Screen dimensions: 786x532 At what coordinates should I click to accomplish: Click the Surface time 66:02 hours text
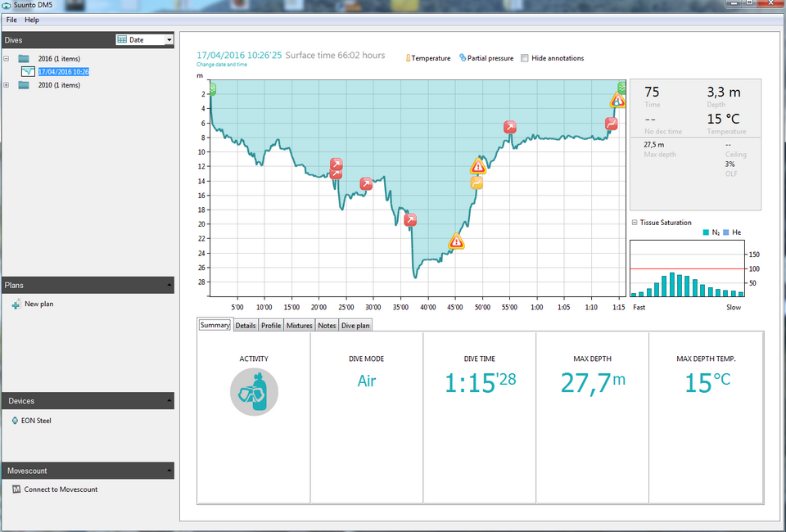tap(336, 55)
